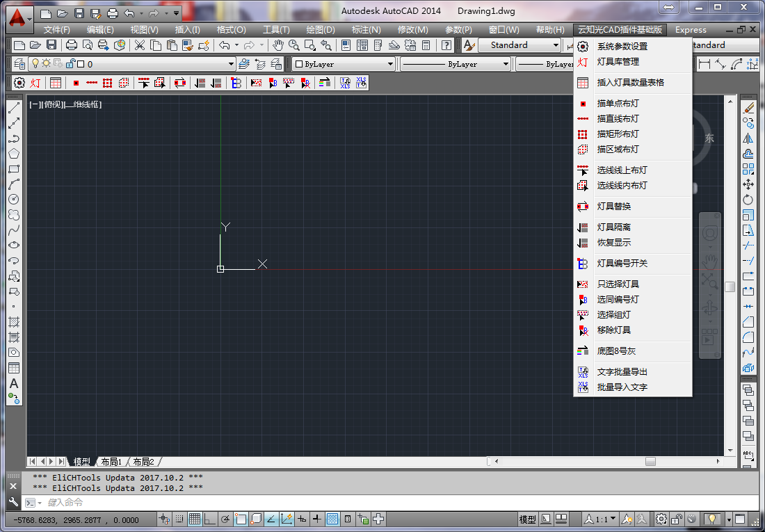This screenshot has width=765, height=532.
Task: Click the red 灯 icon in plugin toolbar
Action: [35, 83]
